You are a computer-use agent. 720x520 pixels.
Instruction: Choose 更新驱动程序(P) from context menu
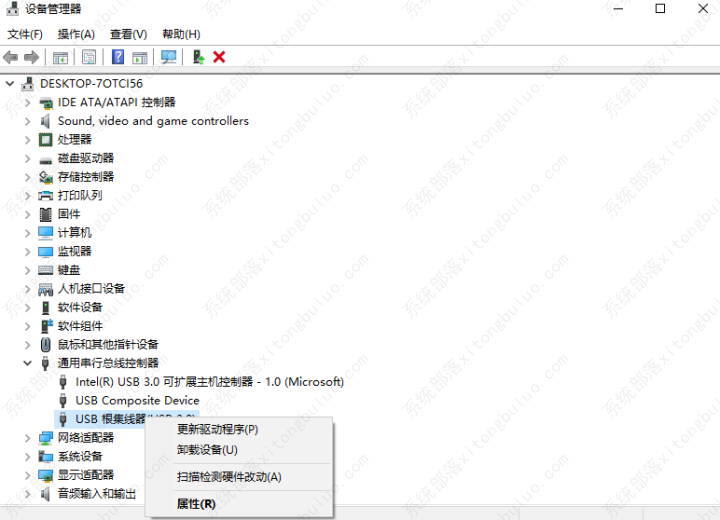[217, 429]
